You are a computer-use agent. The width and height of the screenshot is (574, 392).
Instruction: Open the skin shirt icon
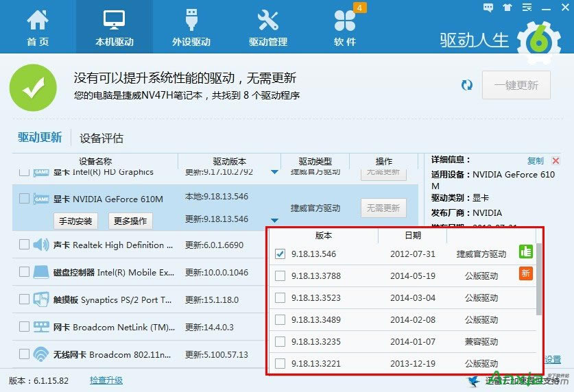point(507,8)
